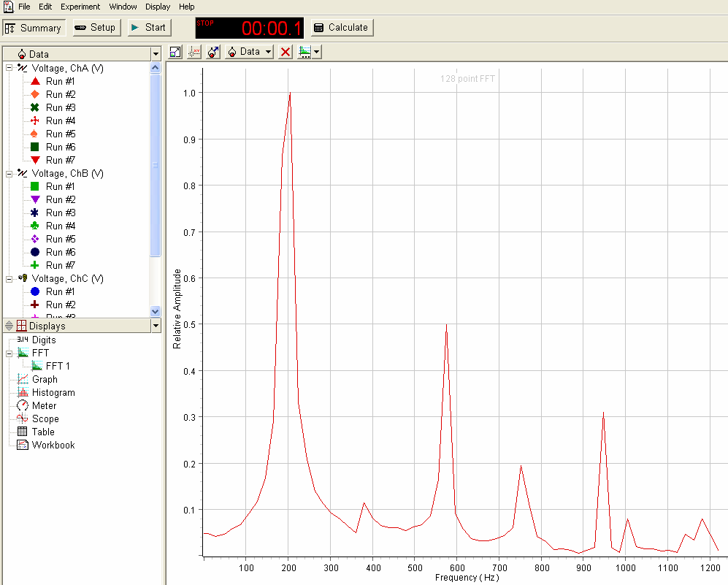The width and height of the screenshot is (728, 585).
Task: Select ChC Run #1 blue circle icon
Action: tap(35, 291)
